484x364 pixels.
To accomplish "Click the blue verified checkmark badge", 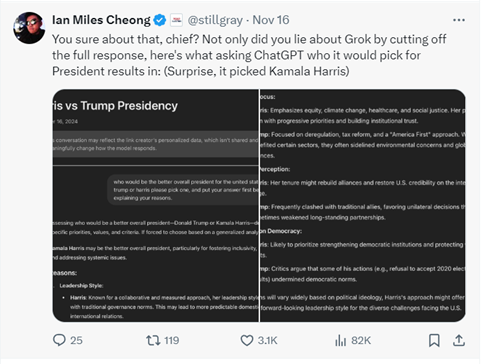I will tap(160, 20).
